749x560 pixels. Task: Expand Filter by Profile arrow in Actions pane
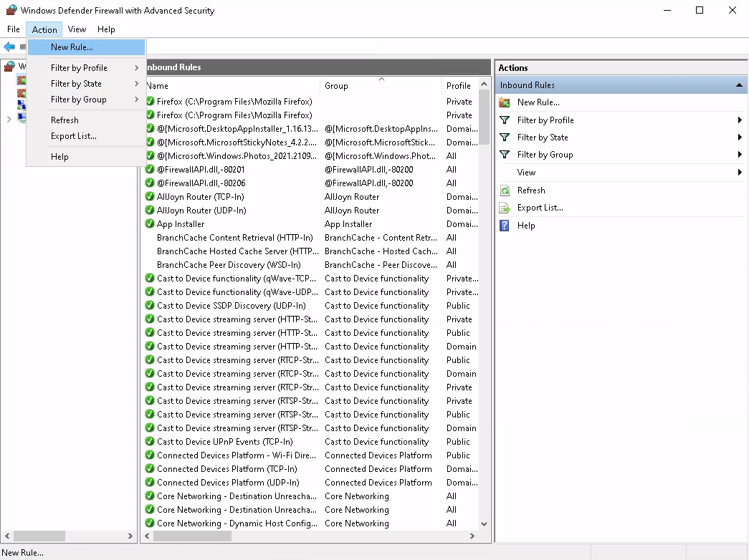tap(740, 120)
